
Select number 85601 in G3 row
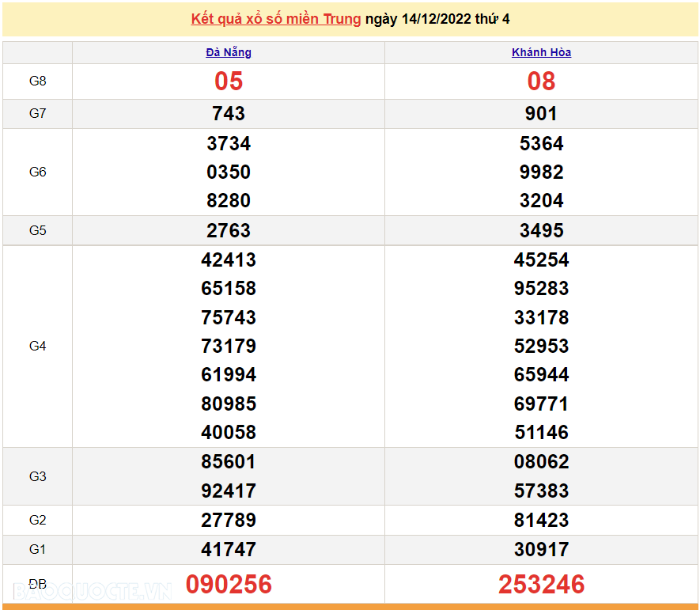[x=228, y=461]
